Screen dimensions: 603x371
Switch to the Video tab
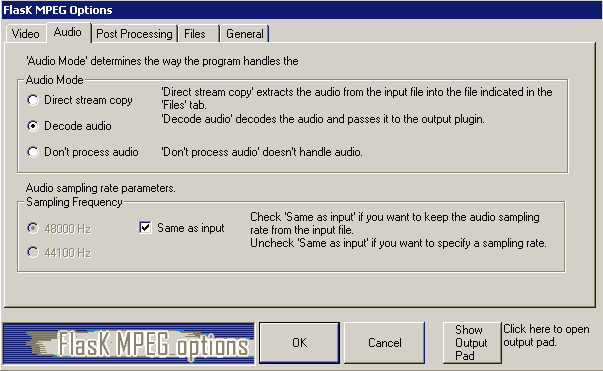[25, 34]
